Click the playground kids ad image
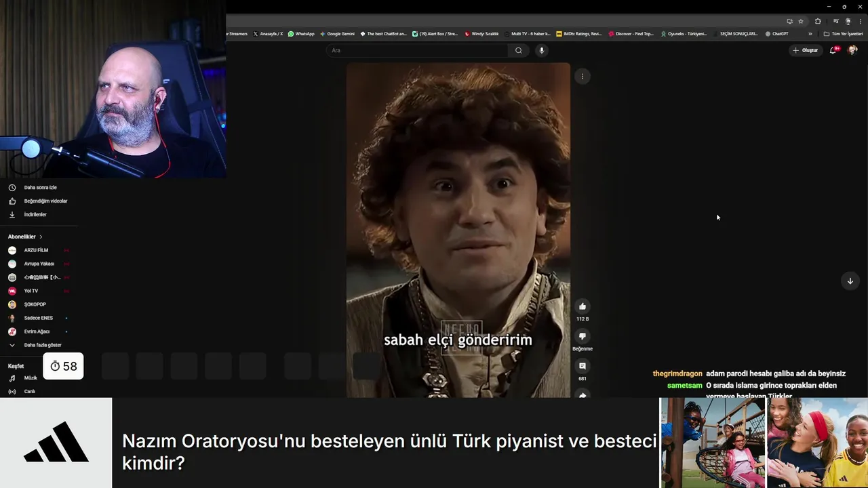Screen dimensions: 868x488 coord(713,443)
